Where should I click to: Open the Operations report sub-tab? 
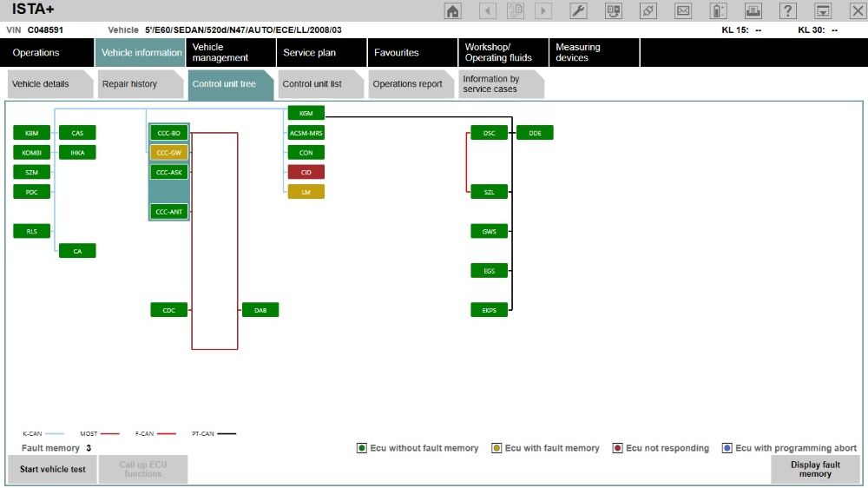pos(411,84)
